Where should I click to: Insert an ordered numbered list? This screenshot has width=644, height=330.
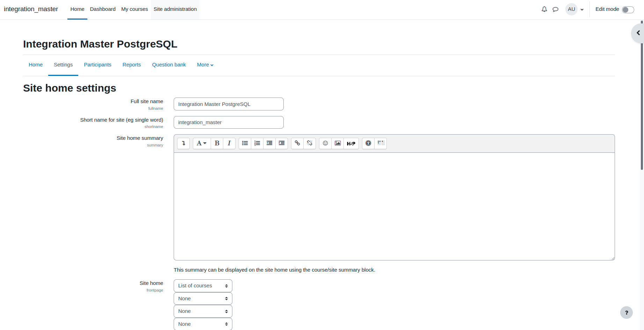pyautogui.click(x=257, y=143)
